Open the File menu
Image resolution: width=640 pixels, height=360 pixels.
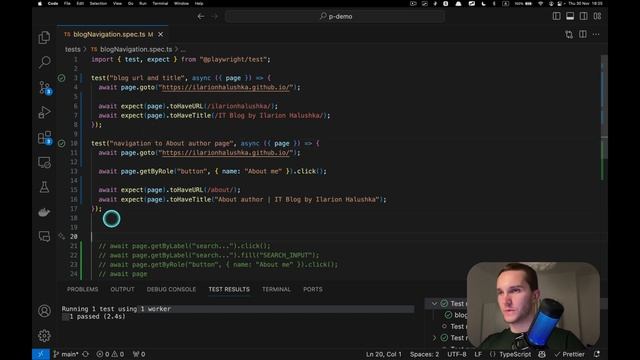(67, 3)
